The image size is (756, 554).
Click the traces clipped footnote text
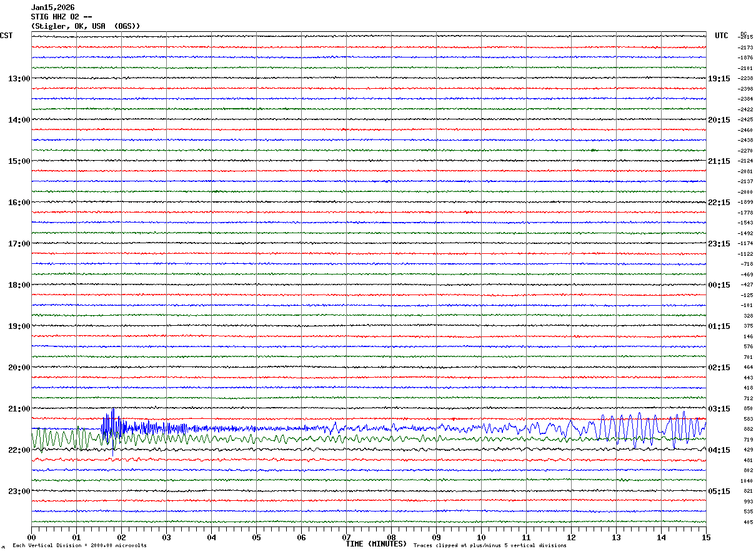[x=490, y=546]
